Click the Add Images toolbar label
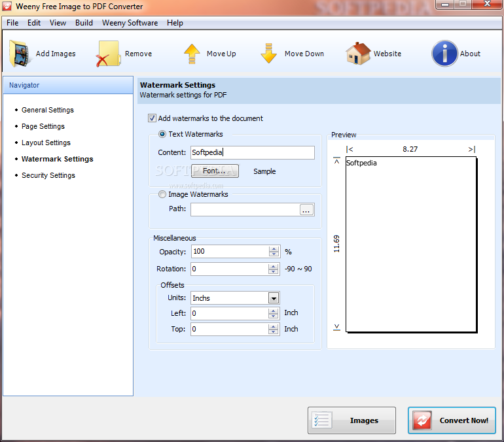The width and height of the screenshot is (504, 442). [x=56, y=54]
